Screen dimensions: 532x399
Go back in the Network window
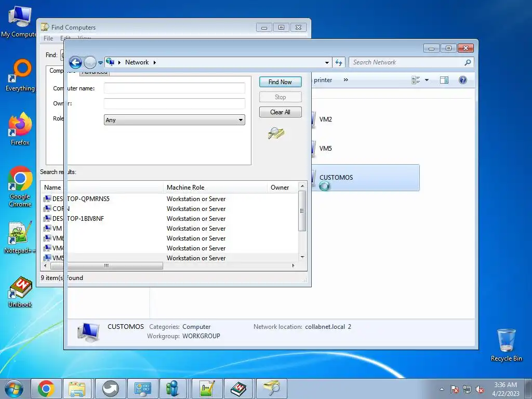(75, 62)
